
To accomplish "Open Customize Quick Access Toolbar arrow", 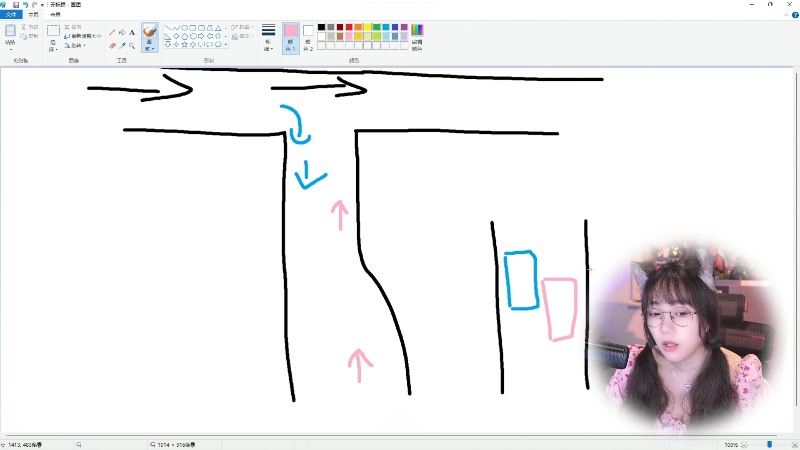I will coord(42,5).
